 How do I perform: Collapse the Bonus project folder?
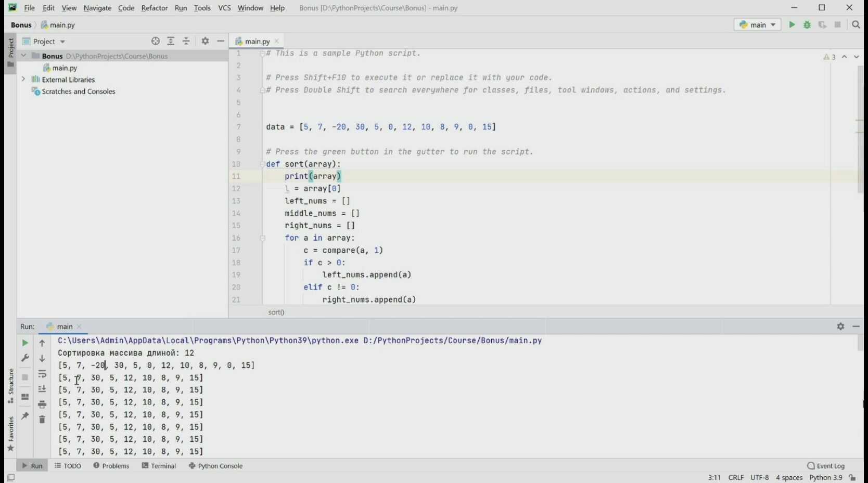[x=23, y=55]
